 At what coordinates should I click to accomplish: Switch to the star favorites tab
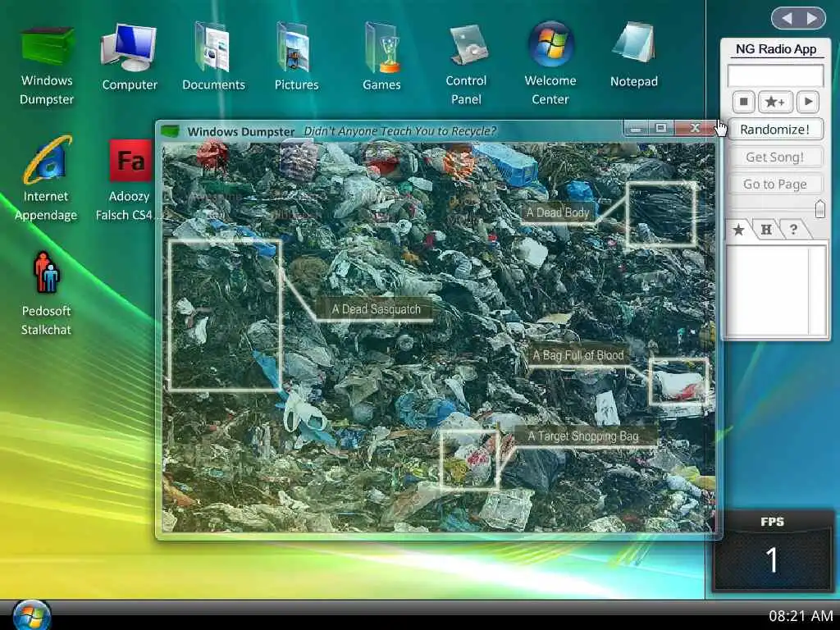coord(738,230)
